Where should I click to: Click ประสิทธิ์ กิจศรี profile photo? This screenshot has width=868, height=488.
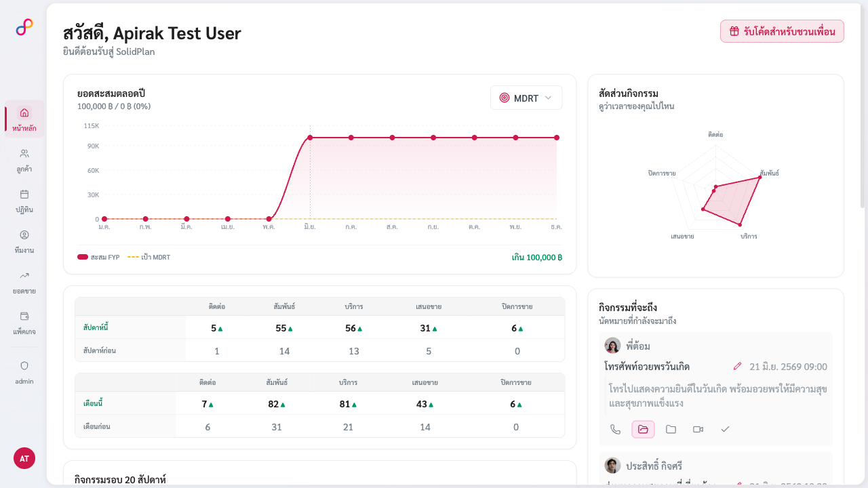coord(613,465)
